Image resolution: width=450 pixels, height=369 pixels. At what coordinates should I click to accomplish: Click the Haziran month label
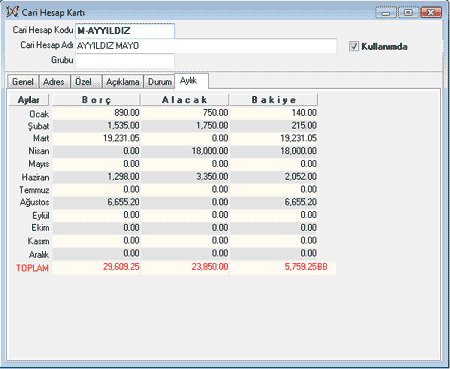(x=35, y=177)
